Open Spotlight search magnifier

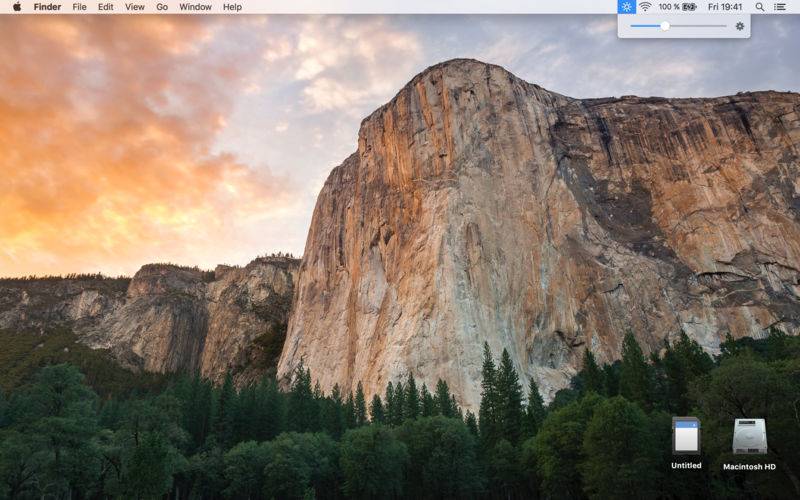[760, 7]
